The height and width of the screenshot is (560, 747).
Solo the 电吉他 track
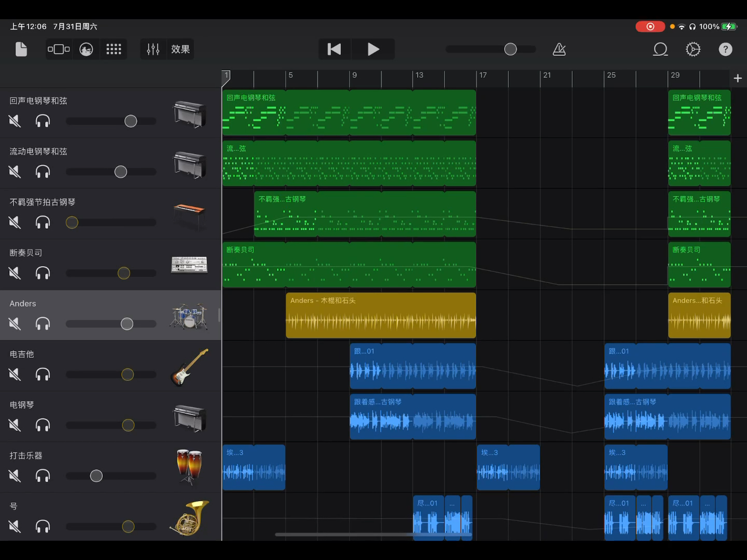point(43,374)
